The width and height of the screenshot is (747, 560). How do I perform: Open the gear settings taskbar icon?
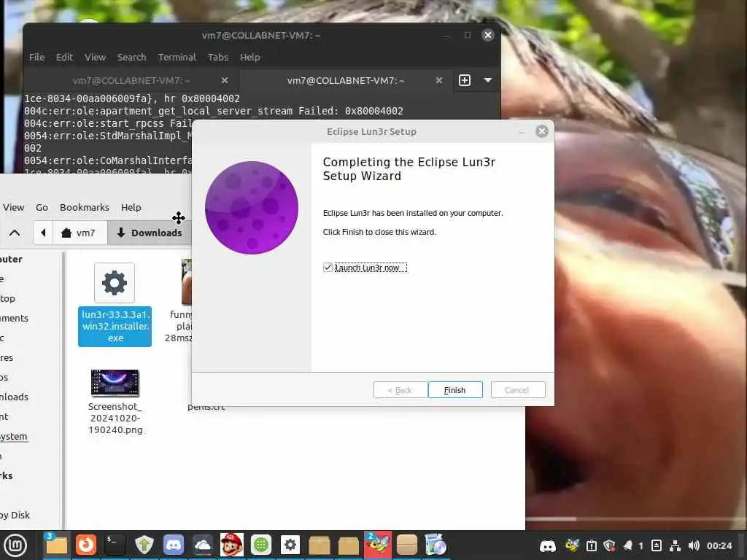(x=290, y=545)
